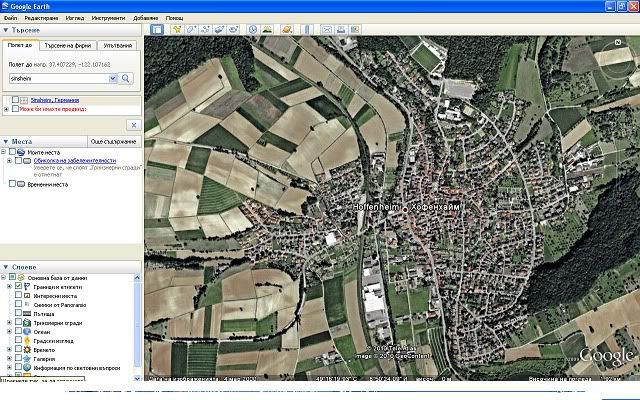Switch to the Упътвания tab

coord(117,46)
